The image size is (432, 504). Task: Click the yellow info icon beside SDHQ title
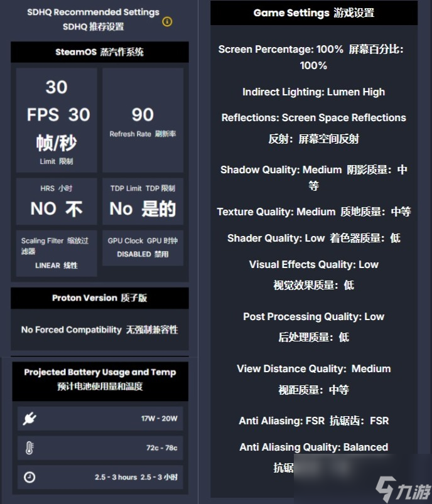167,22
